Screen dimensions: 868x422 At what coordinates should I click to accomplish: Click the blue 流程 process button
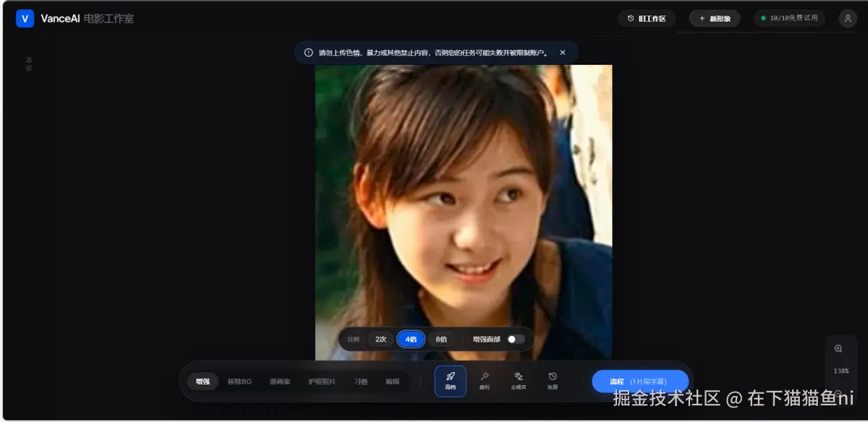pos(640,382)
